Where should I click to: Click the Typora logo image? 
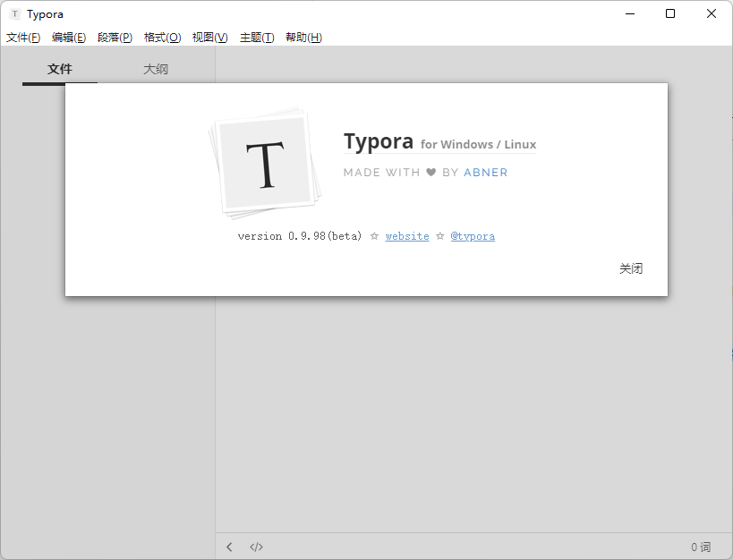pos(266,162)
